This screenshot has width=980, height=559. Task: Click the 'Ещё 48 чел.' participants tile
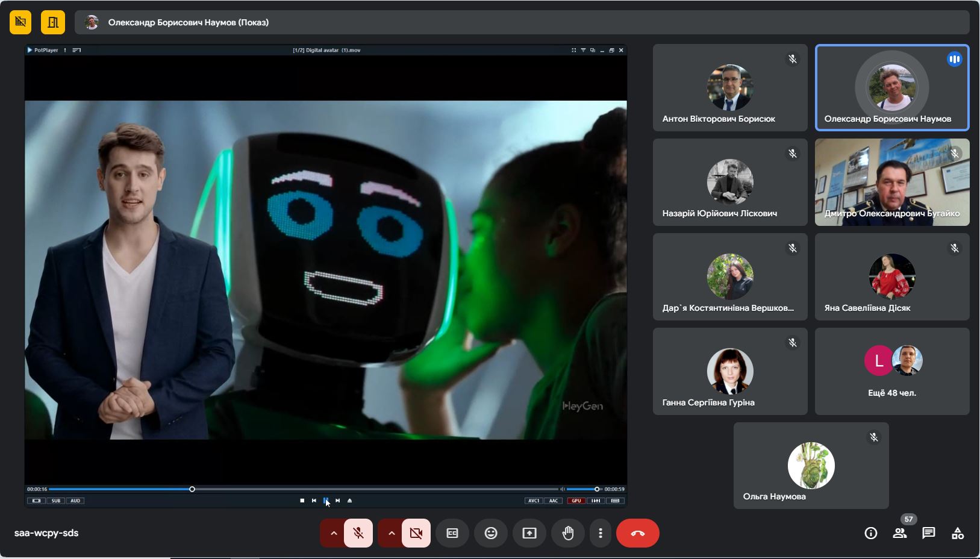(x=892, y=371)
